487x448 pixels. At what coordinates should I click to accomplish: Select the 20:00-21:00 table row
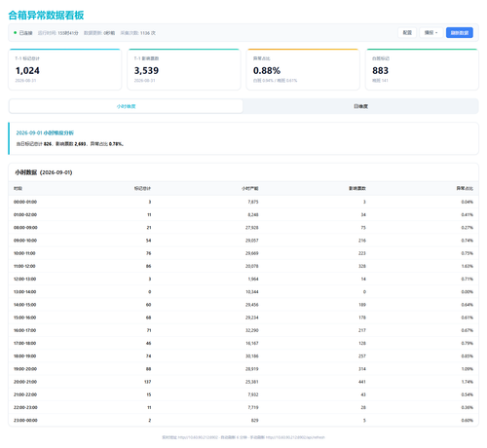click(x=243, y=382)
